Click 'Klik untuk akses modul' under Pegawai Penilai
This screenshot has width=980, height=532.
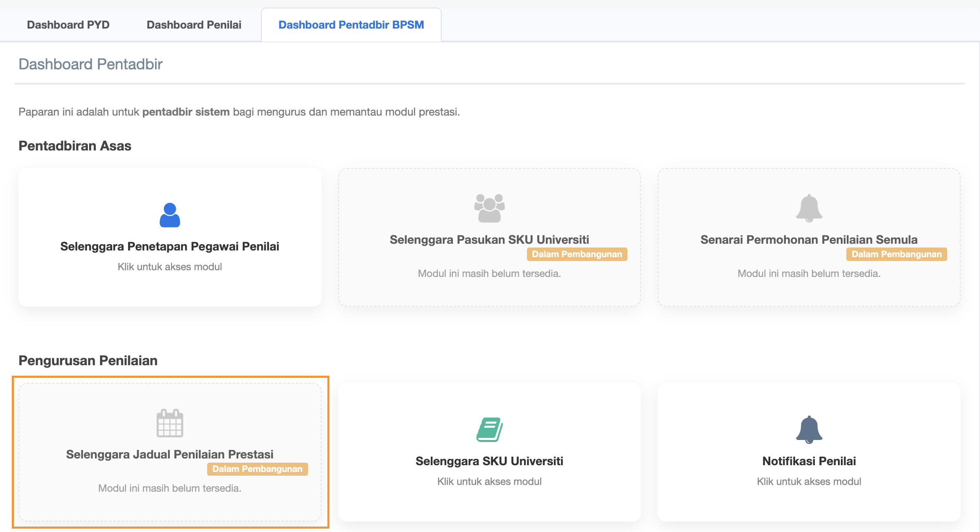[x=170, y=267]
